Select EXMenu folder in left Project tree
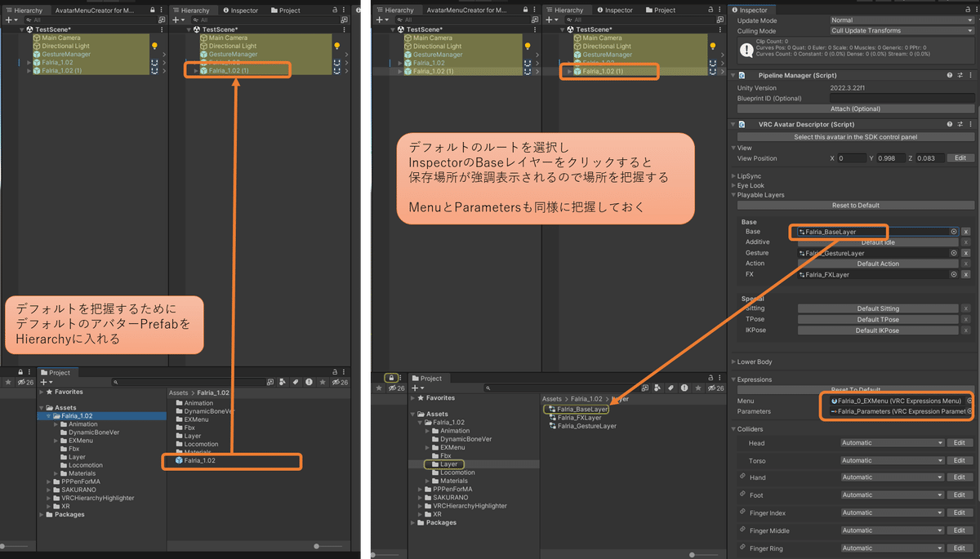The height and width of the screenshot is (559, 980). pyautogui.click(x=80, y=440)
